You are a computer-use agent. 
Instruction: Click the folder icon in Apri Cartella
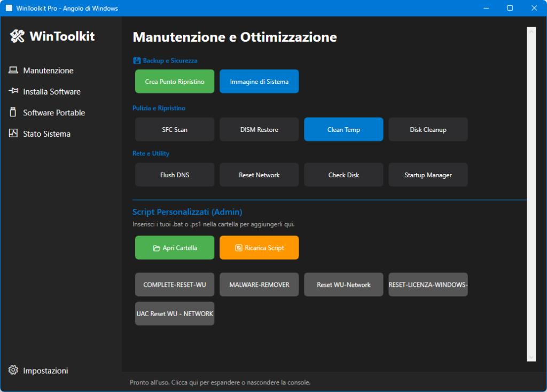(x=157, y=248)
